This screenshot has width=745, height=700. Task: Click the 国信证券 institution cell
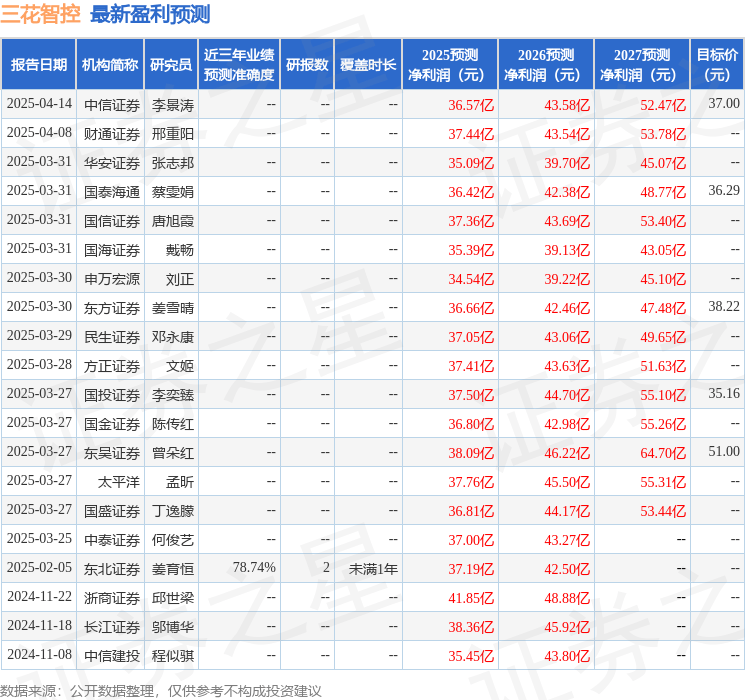[112, 221]
